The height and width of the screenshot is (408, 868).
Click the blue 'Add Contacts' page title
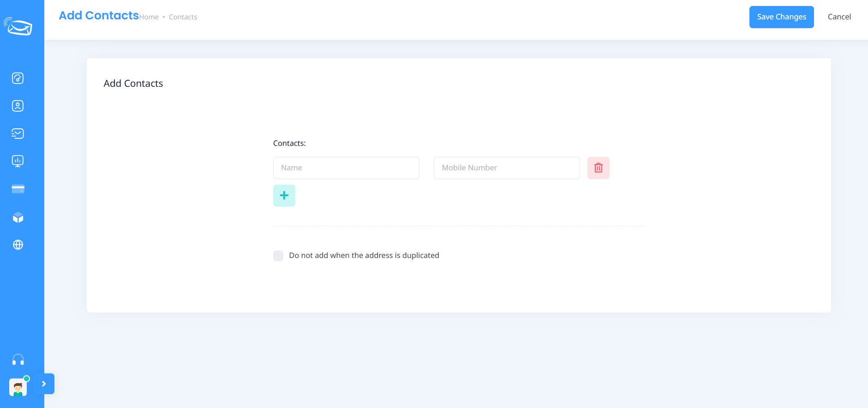tap(99, 15)
